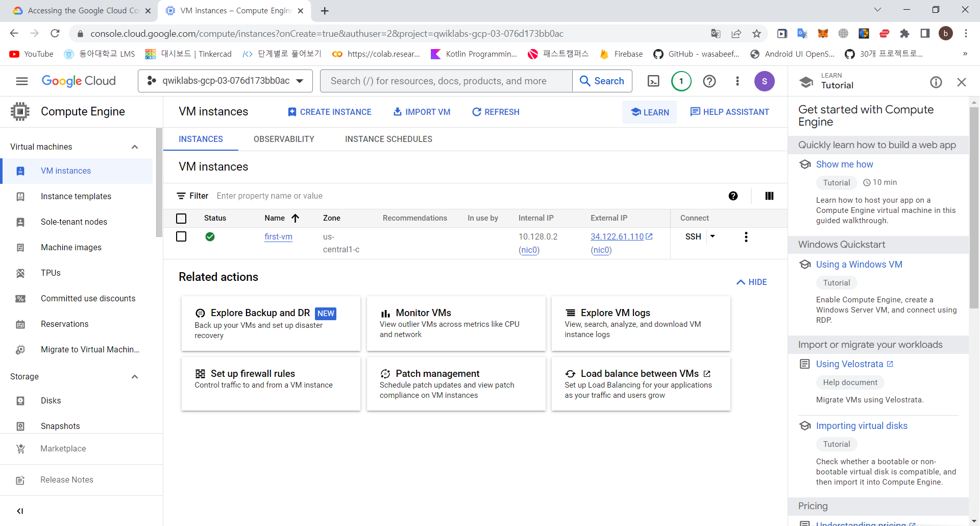Click the tutorial panel info icon
980x526 pixels.
click(x=936, y=82)
